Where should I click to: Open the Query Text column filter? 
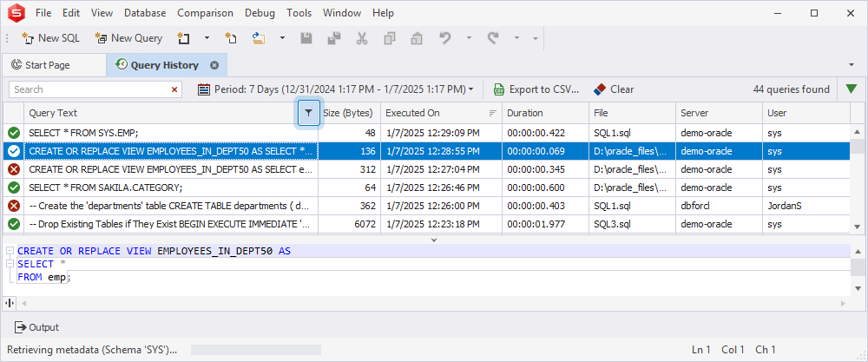click(x=308, y=113)
